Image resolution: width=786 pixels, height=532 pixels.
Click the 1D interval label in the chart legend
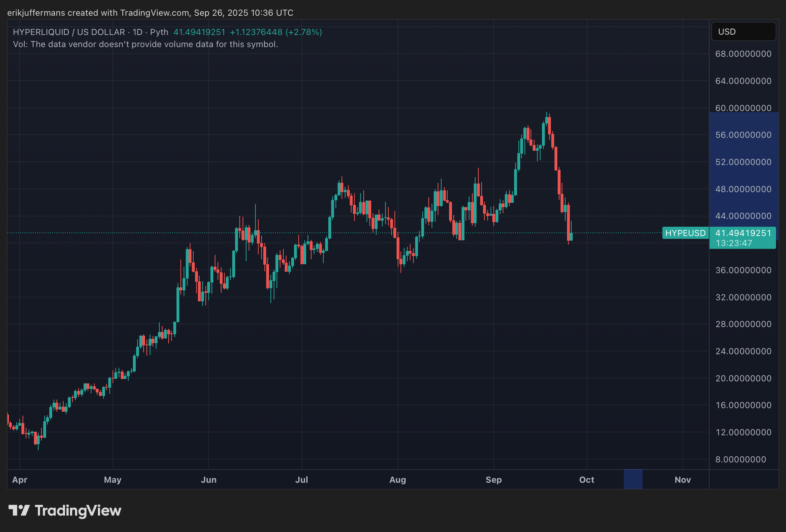138,32
